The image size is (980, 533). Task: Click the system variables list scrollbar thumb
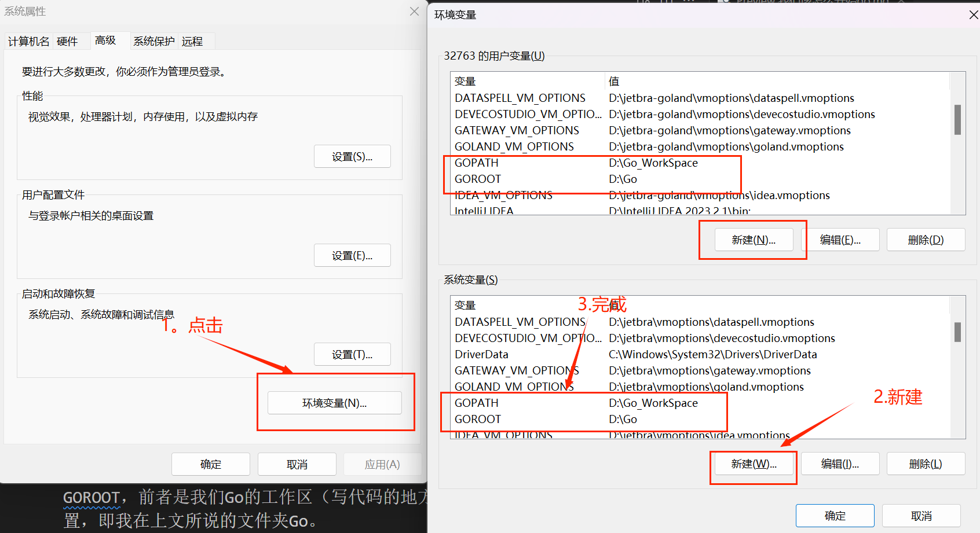point(957,332)
